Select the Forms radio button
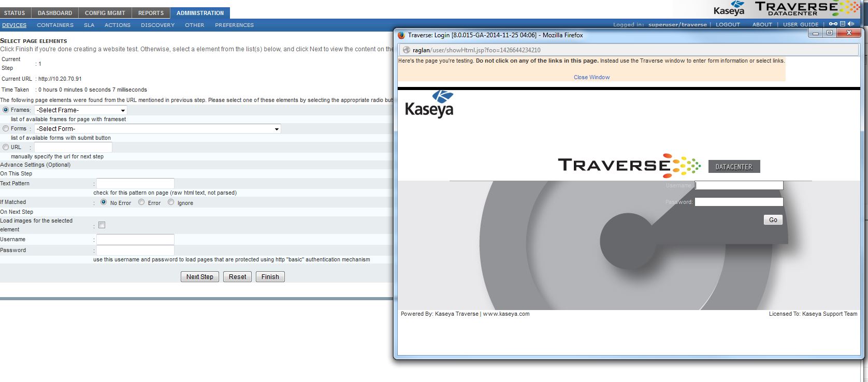This screenshot has height=382, width=868. 6,128
